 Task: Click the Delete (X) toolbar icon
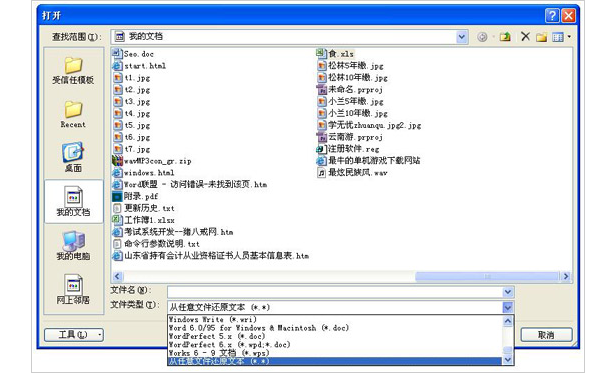tap(525, 36)
